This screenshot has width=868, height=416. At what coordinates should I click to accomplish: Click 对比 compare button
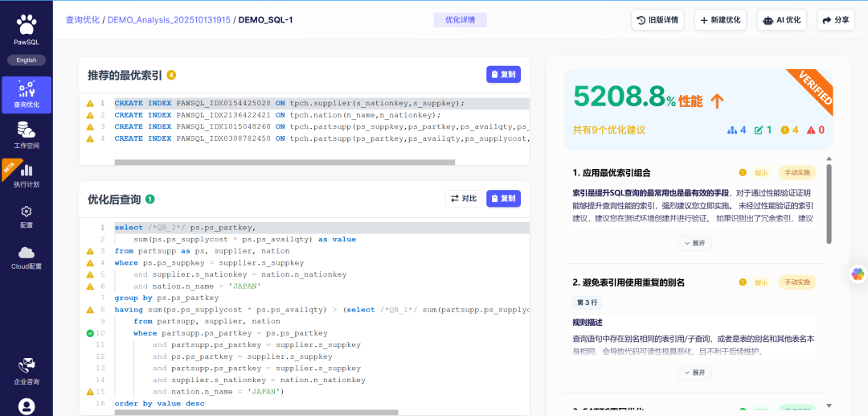pos(464,198)
